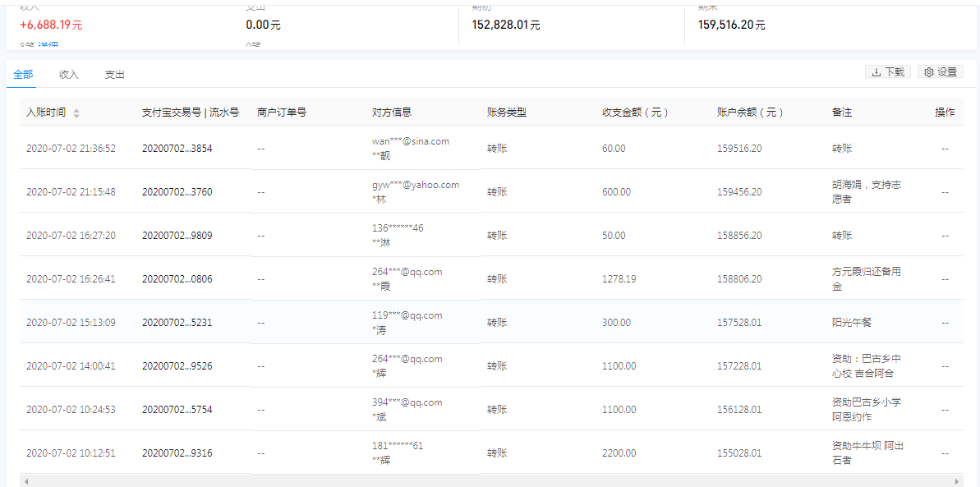Image resolution: width=980 pixels, height=487 pixels.
Task: Click the 账户余额 column header
Action: coord(750,113)
